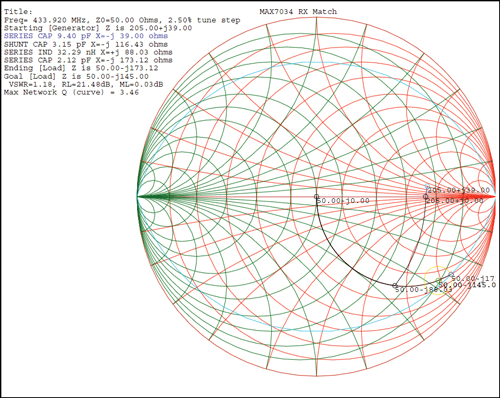Viewport: 500px width, 398px height.
Task: Click the Freq= 433.920 MHz parameter line
Action: click(122, 20)
